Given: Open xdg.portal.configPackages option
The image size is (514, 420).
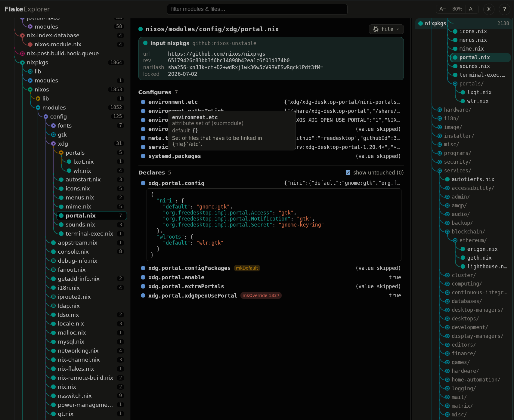Looking at the screenshot, I should 189,268.
